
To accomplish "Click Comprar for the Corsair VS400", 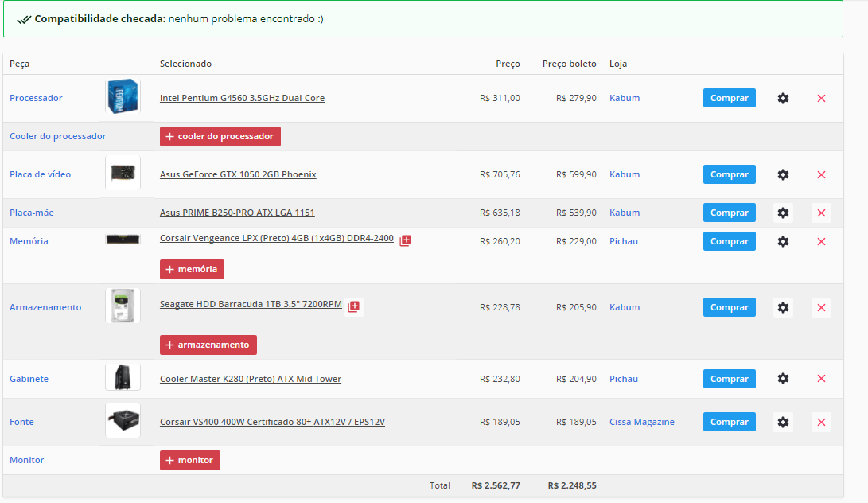I will click(729, 422).
